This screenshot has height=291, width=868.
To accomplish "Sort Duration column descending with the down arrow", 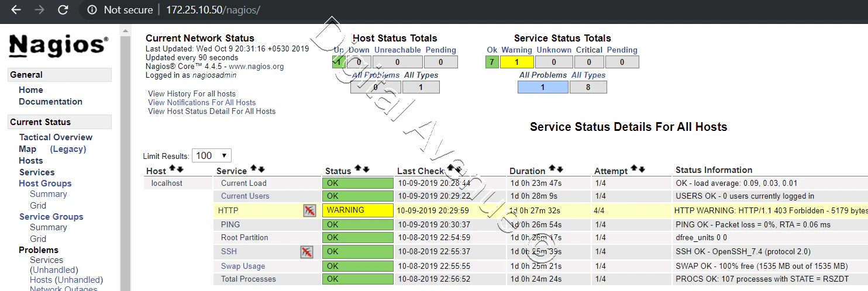I will tap(559, 169).
